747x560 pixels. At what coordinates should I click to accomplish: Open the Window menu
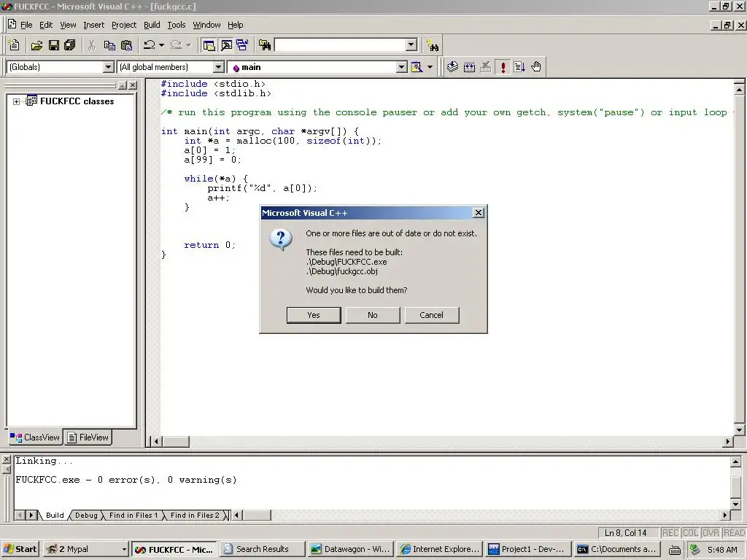[206, 26]
